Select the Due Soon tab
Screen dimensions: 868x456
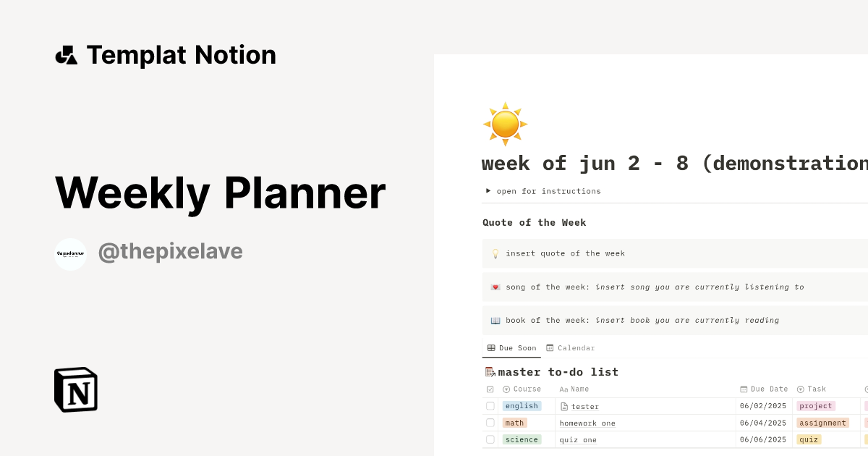511,347
